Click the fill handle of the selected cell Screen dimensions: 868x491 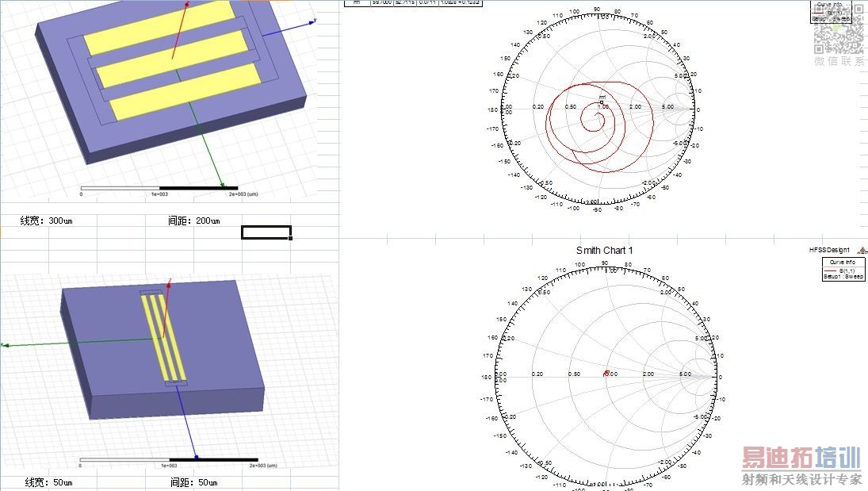point(291,238)
